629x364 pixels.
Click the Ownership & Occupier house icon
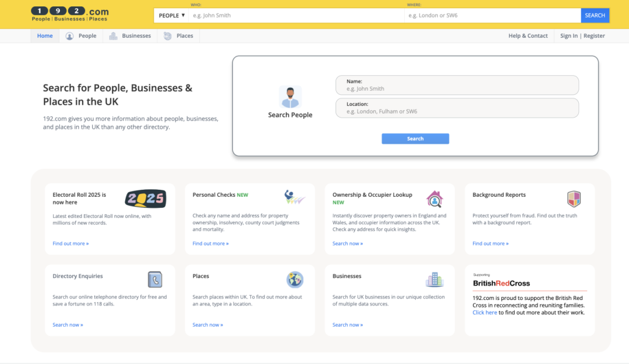(434, 199)
